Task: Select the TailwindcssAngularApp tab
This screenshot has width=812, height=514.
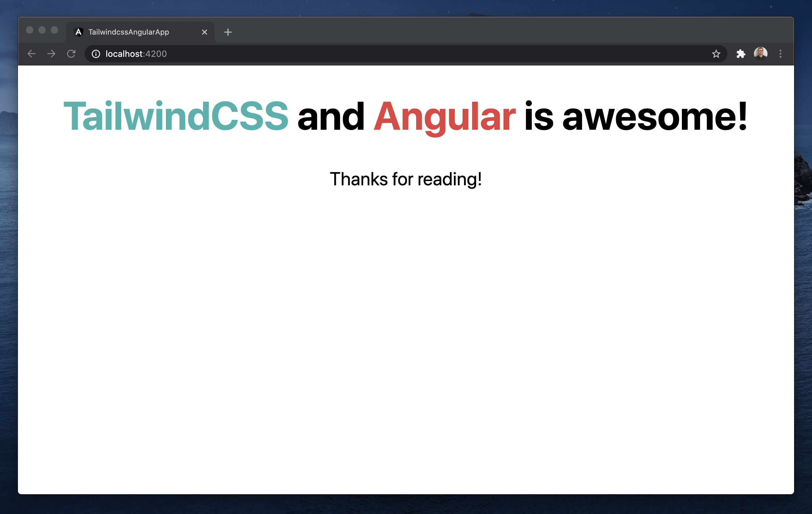Action: (x=140, y=32)
